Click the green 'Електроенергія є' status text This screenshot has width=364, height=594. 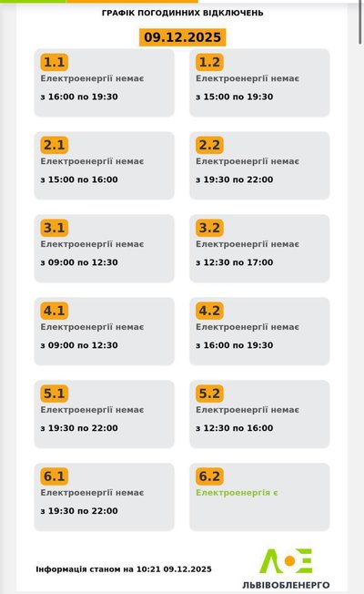tap(237, 493)
